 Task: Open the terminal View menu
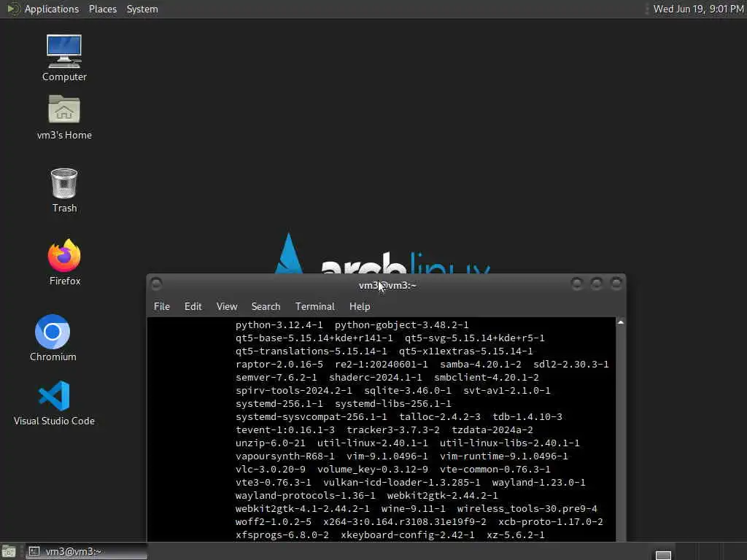point(227,306)
